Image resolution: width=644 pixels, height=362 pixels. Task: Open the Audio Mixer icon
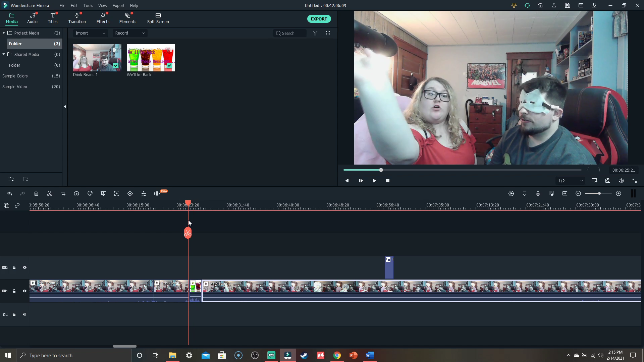click(x=551, y=193)
